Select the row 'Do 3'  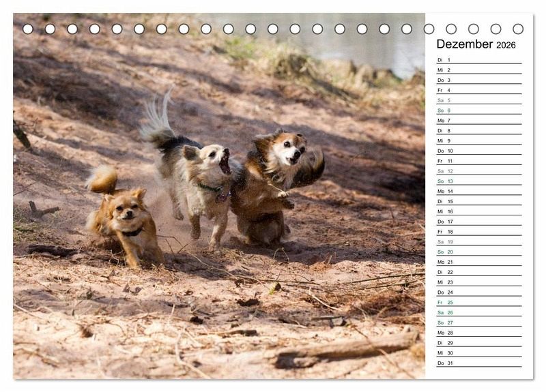point(479,80)
